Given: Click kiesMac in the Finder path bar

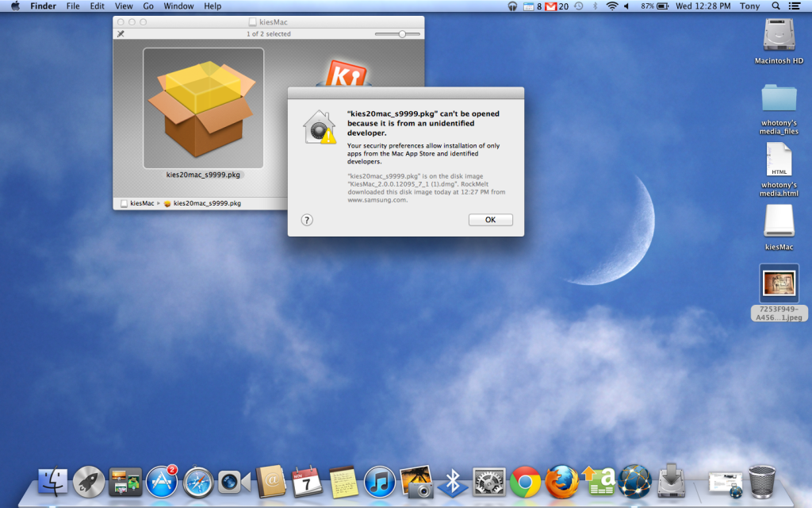Looking at the screenshot, I should 137,203.
